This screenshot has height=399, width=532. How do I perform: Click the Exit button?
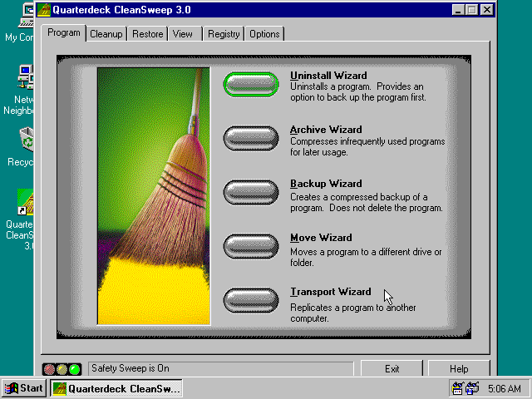(392, 368)
